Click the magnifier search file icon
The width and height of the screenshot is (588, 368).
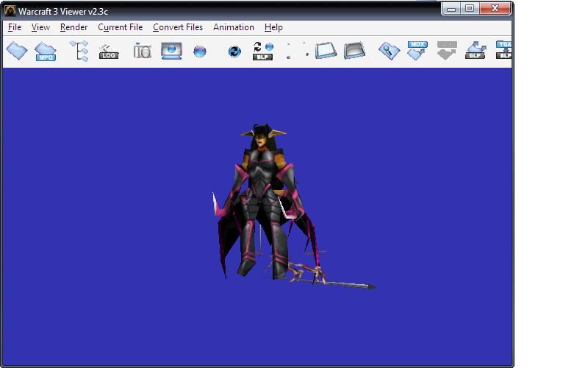click(x=390, y=51)
